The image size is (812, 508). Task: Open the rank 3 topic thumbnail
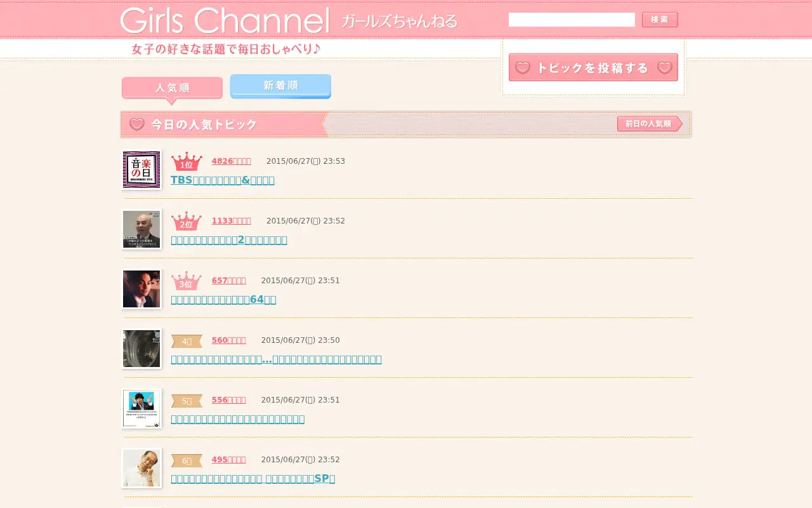pos(141,289)
